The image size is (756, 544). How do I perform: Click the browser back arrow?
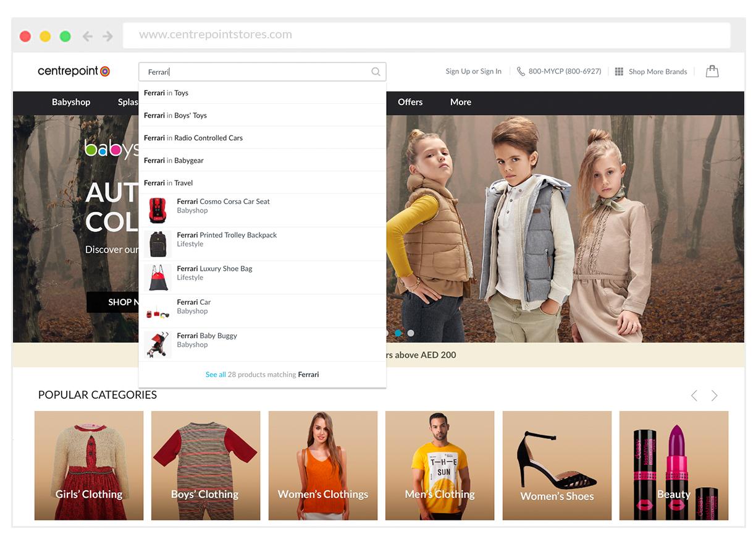point(88,36)
